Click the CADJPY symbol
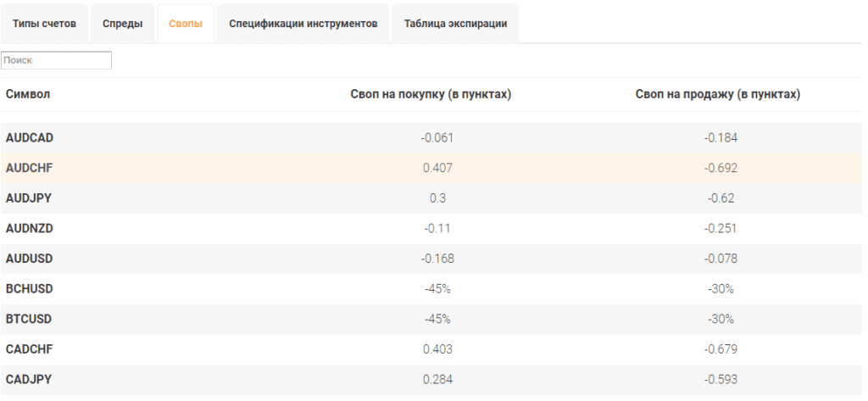The height and width of the screenshot is (401, 868). pyautogui.click(x=29, y=380)
